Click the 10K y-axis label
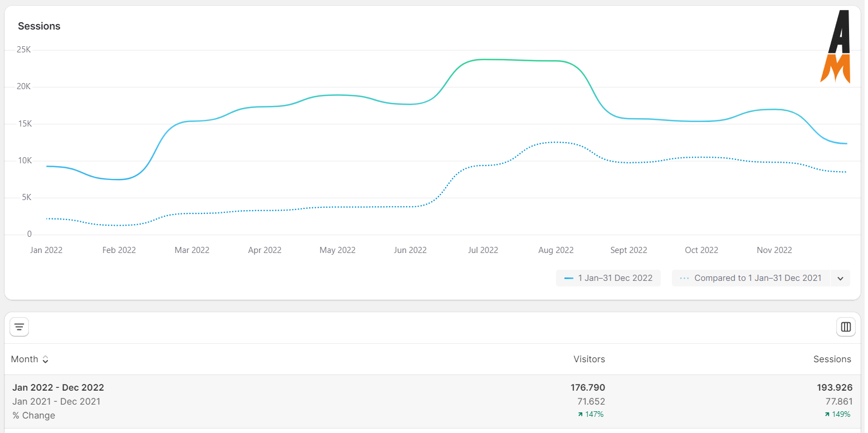 pyautogui.click(x=24, y=160)
